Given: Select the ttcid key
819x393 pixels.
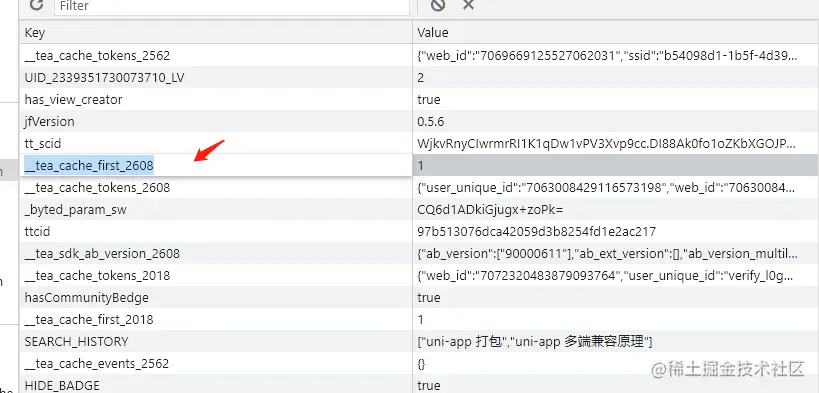Looking at the screenshot, I should click(37, 231).
